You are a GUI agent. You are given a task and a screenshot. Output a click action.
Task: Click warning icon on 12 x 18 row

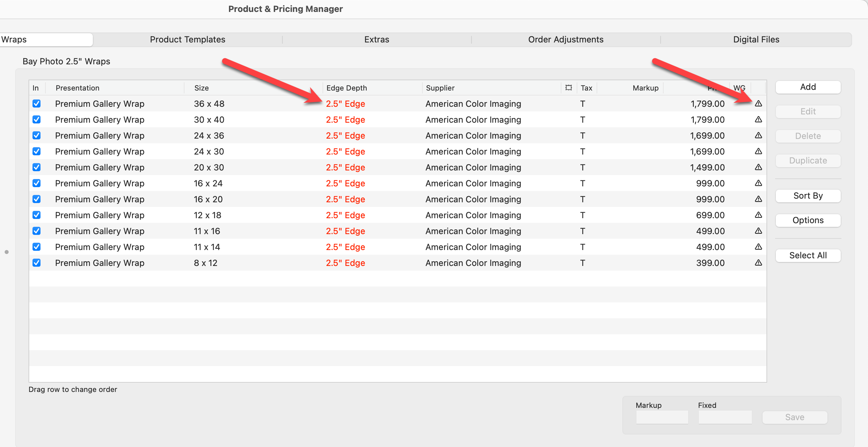click(758, 215)
